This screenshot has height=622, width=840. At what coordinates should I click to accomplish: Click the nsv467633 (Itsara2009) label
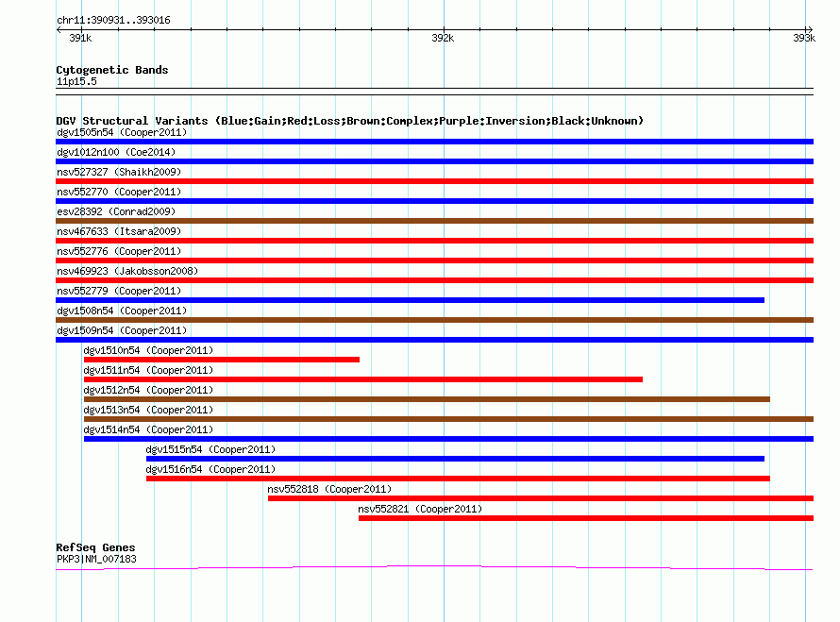[119, 231]
